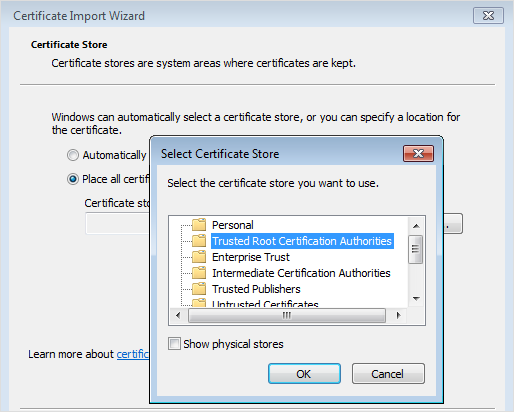The height and width of the screenshot is (412, 514).
Task: Click the Enterprise Trust folder icon
Action: pyautogui.click(x=199, y=257)
